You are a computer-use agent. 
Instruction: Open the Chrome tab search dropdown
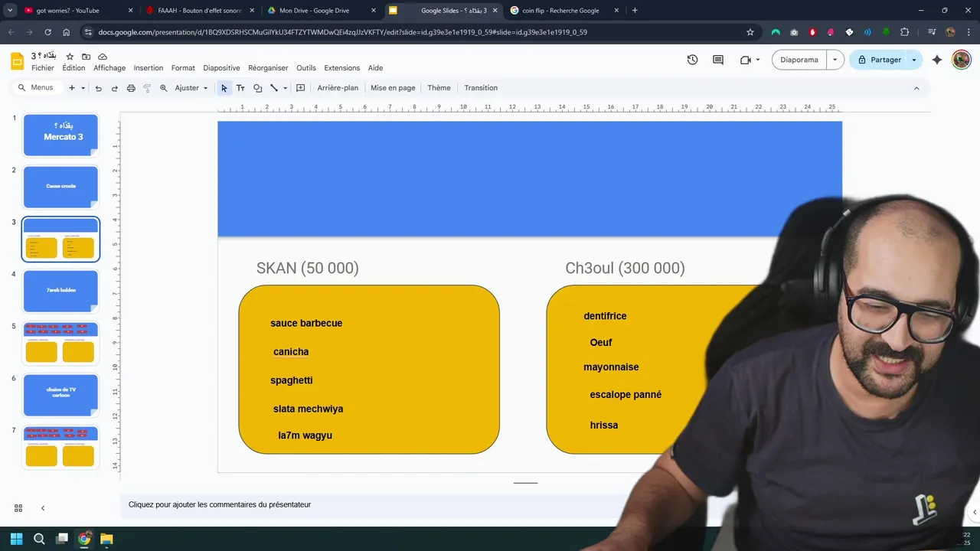point(10,11)
